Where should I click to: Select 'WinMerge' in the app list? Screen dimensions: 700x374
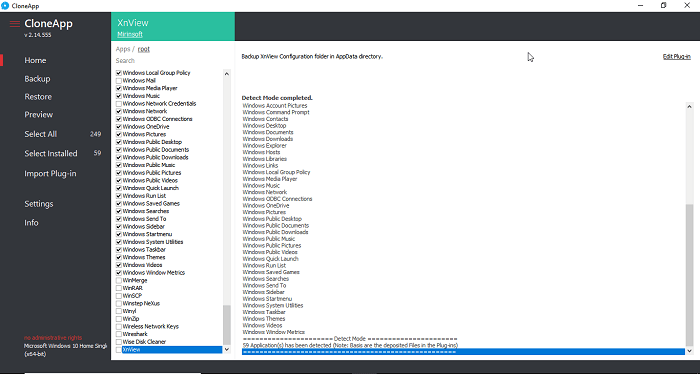(135, 280)
